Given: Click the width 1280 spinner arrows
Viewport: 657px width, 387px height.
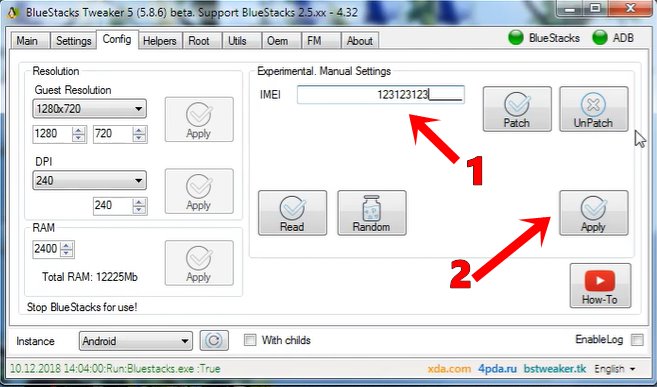Looking at the screenshot, I should [x=79, y=134].
